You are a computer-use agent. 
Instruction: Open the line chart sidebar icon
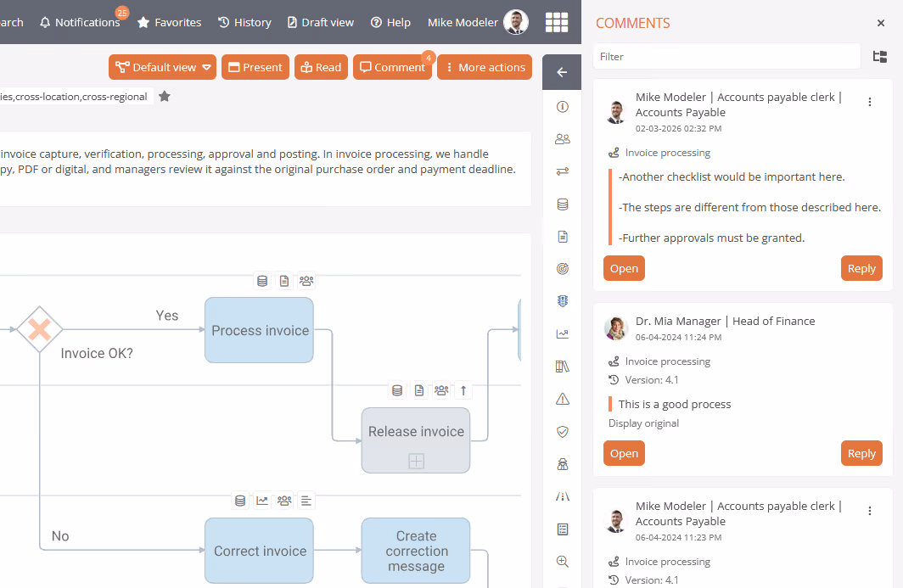[x=563, y=334]
